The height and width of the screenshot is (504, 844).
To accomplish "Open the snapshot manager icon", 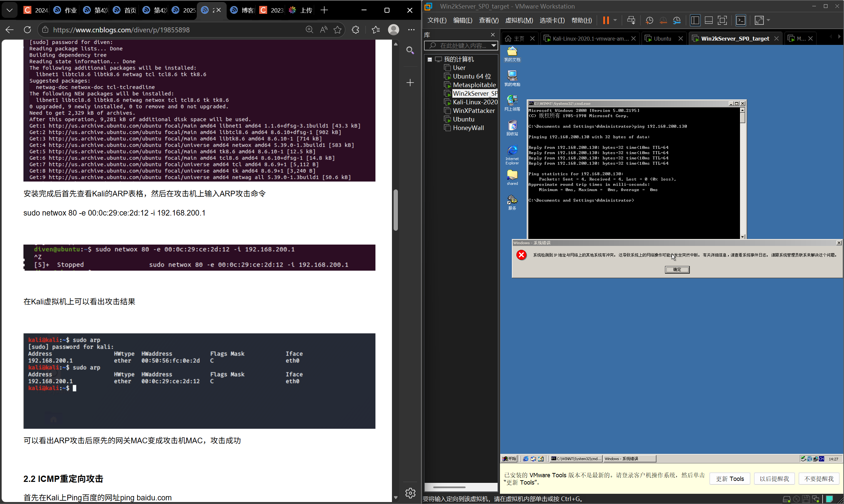I will [677, 20].
